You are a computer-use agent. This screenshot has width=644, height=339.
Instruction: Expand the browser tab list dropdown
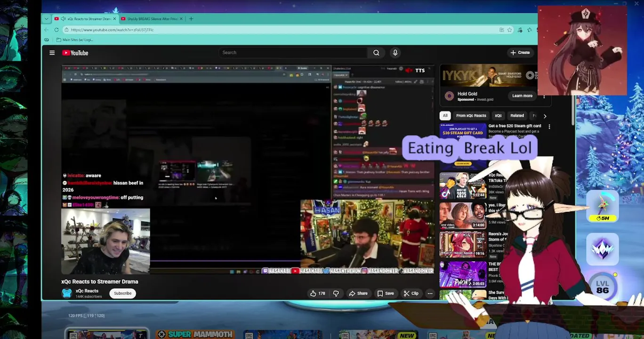pos(46,19)
